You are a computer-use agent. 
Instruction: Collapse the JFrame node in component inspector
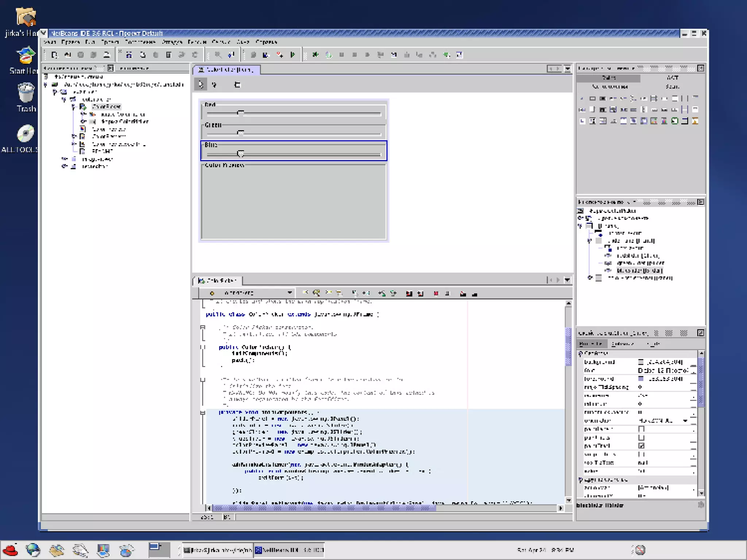(x=580, y=226)
